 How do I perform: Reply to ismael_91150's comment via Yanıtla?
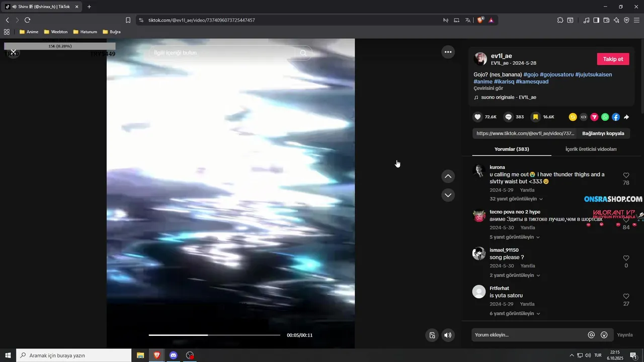[x=527, y=265]
